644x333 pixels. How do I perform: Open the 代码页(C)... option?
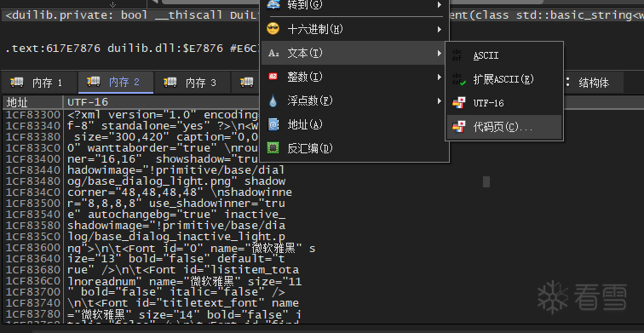tap(504, 127)
